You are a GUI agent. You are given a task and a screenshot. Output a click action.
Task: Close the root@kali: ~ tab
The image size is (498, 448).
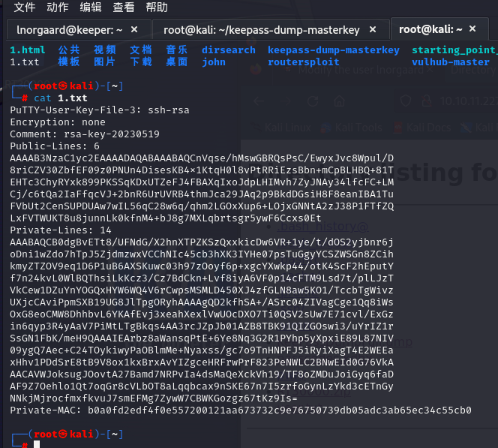472,29
